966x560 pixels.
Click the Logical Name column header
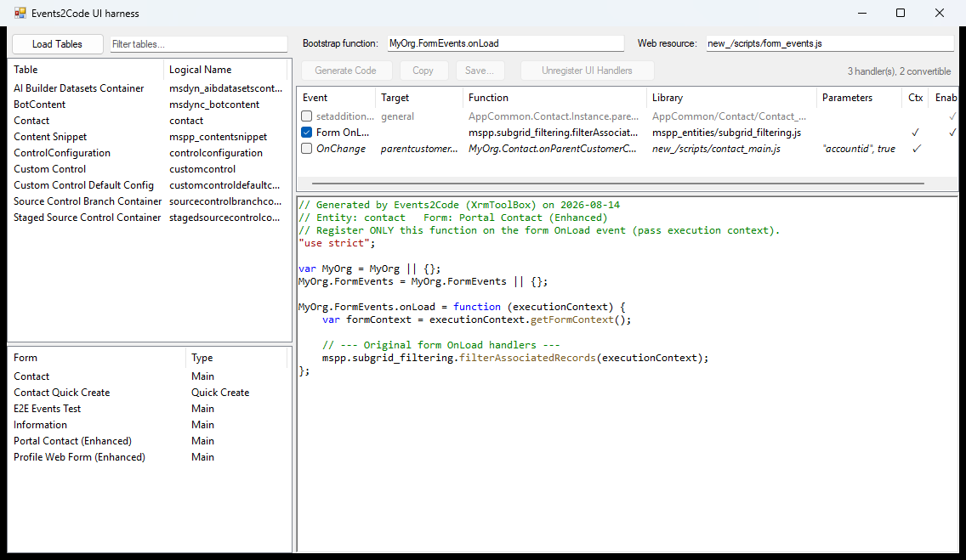[x=227, y=70]
